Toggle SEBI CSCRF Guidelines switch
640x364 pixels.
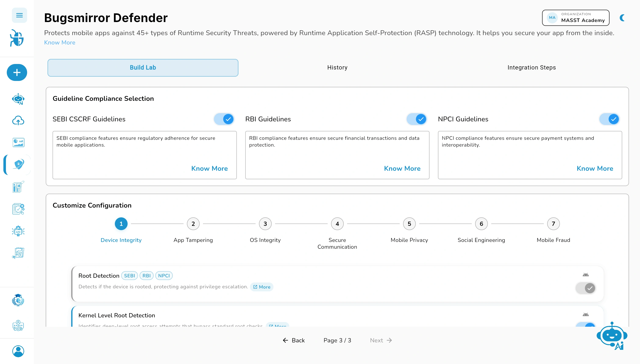coord(224,119)
